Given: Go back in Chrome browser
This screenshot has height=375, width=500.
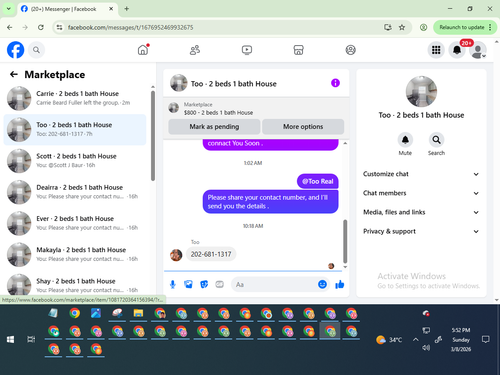Looking at the screenshot, I should (x=10, y=27).
